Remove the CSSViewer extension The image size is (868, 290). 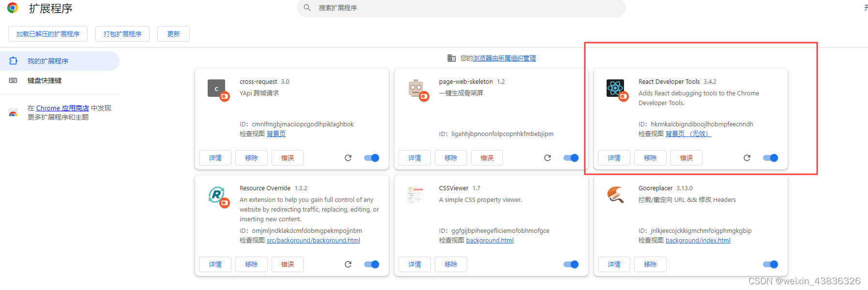[451, 264]
